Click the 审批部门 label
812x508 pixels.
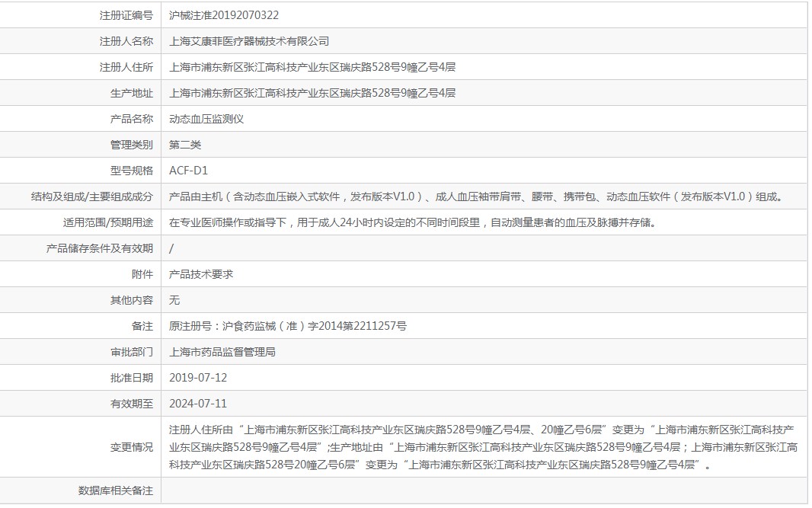click(132, 352)
